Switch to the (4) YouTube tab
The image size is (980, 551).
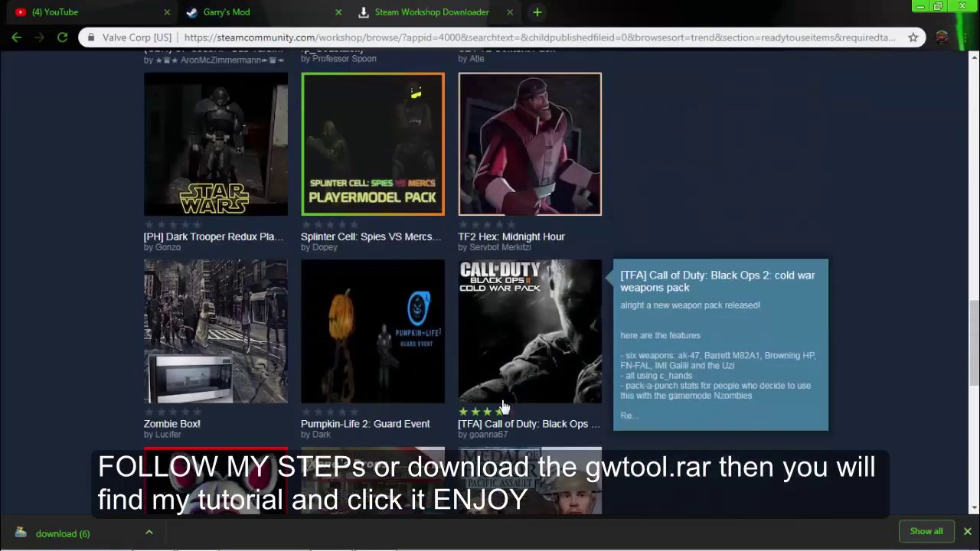point(92,12)
